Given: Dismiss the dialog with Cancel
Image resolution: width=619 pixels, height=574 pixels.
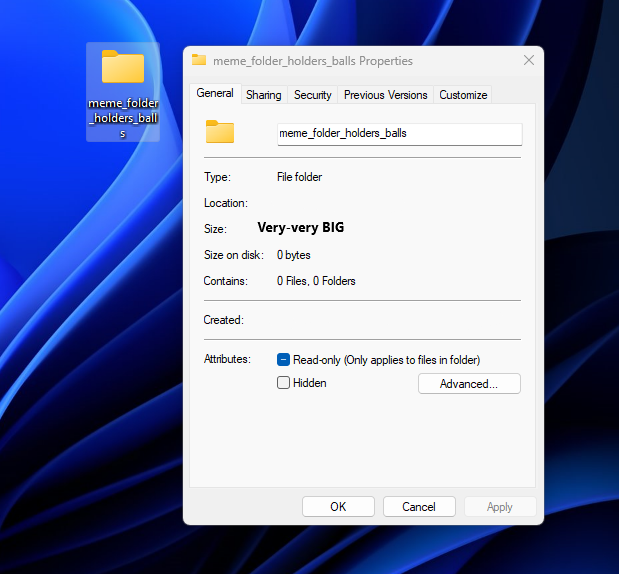Looking at the screenshot, I should [419, 506].
